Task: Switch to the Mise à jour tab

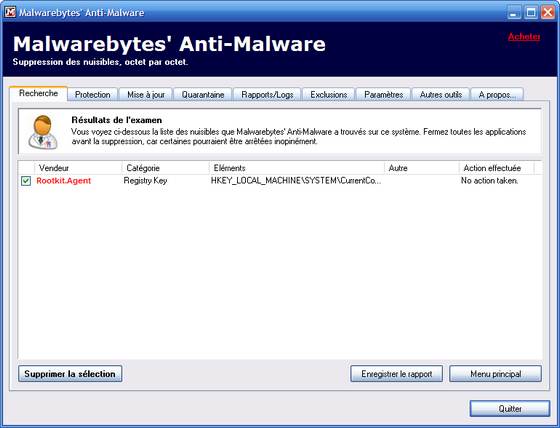Action: pos(146,95)
